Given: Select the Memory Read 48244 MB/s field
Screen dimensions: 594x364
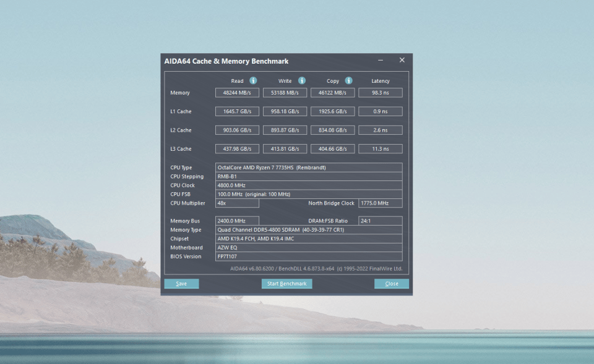Looking at the screenshot, I should click(x=237, y=93).
